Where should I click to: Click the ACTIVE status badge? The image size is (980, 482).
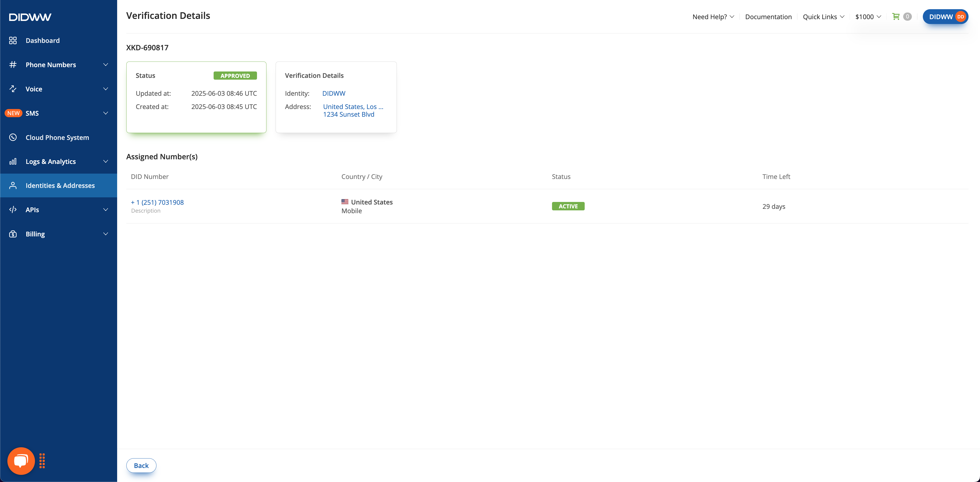click(568, 206)
